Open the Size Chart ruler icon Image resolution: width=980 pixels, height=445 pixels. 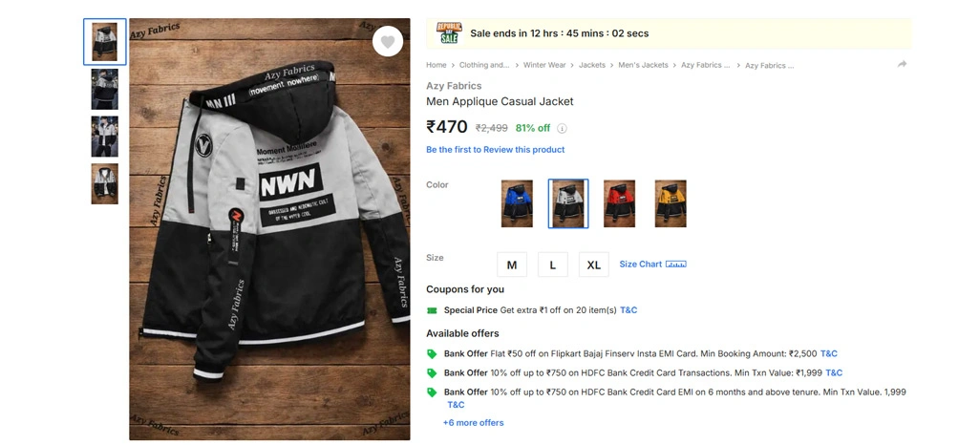tap(675, 265)
